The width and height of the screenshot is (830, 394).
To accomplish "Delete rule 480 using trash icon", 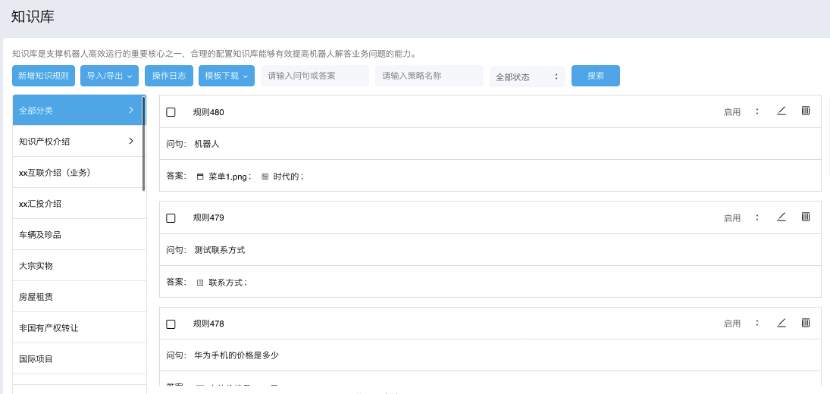I will click(806, 111).
